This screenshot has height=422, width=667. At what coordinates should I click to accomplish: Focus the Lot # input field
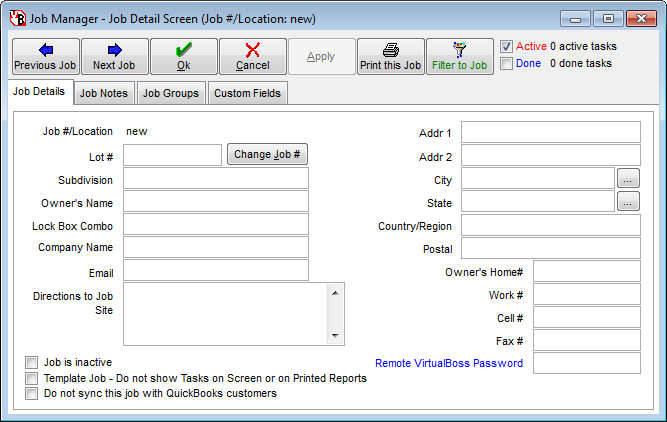tap(172, 155)
